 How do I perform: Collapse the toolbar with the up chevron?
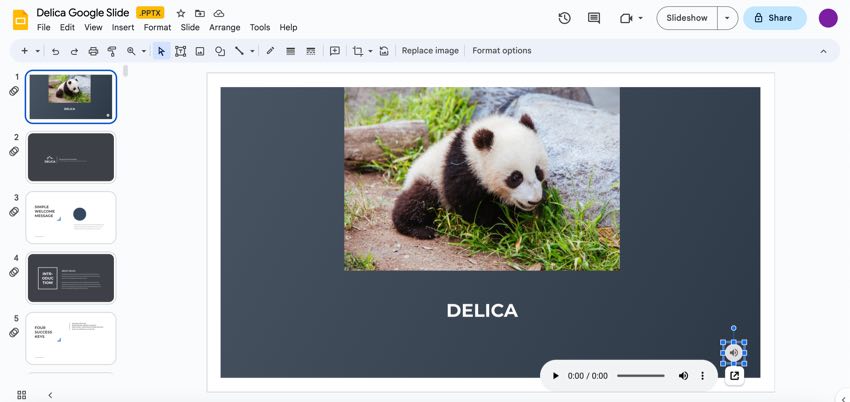tap(823, 51)
